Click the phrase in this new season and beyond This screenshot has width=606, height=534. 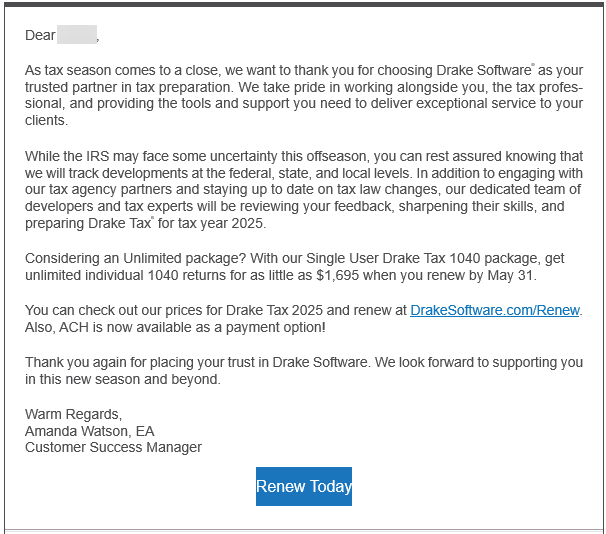coord(123,379)
